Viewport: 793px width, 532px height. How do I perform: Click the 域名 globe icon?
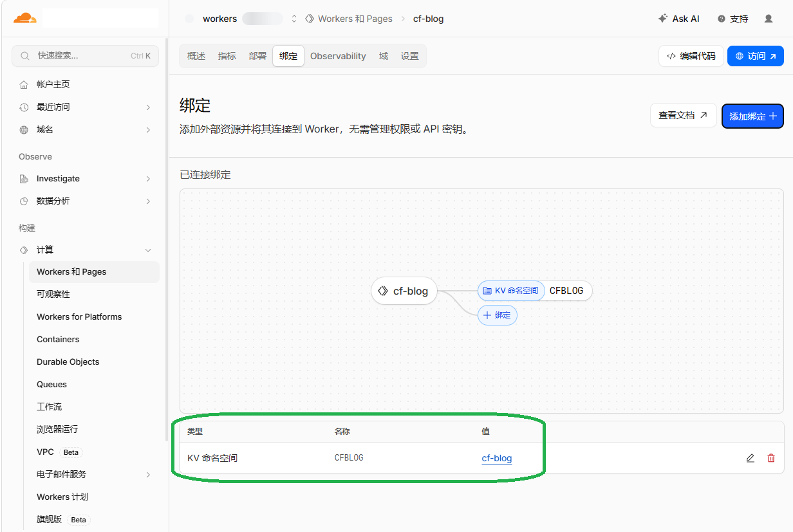point(24,129)
